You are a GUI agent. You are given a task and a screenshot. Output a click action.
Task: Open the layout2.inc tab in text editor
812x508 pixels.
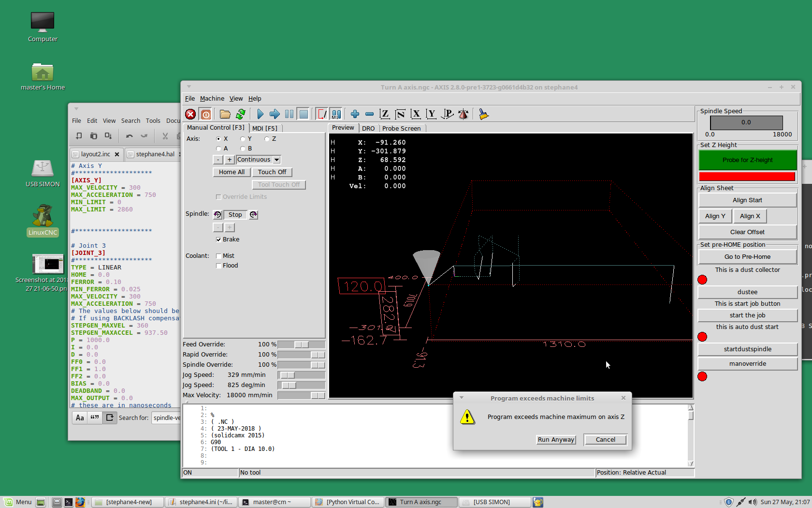(96, 154)
